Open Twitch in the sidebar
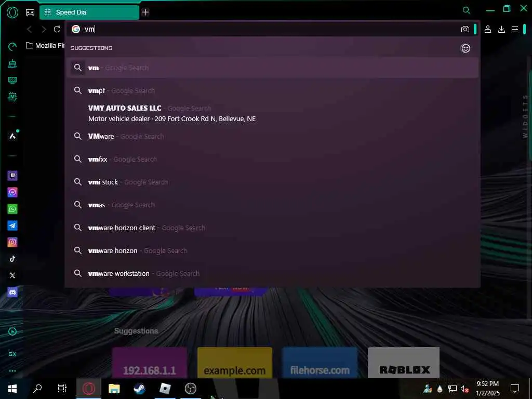This screenshot has height=399, width=532. [12, 176]
